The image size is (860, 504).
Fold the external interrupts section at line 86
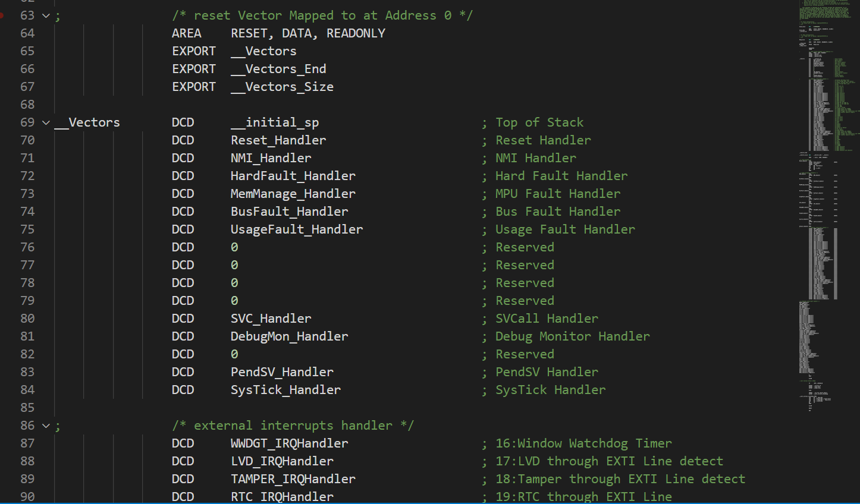click(46, 426)
